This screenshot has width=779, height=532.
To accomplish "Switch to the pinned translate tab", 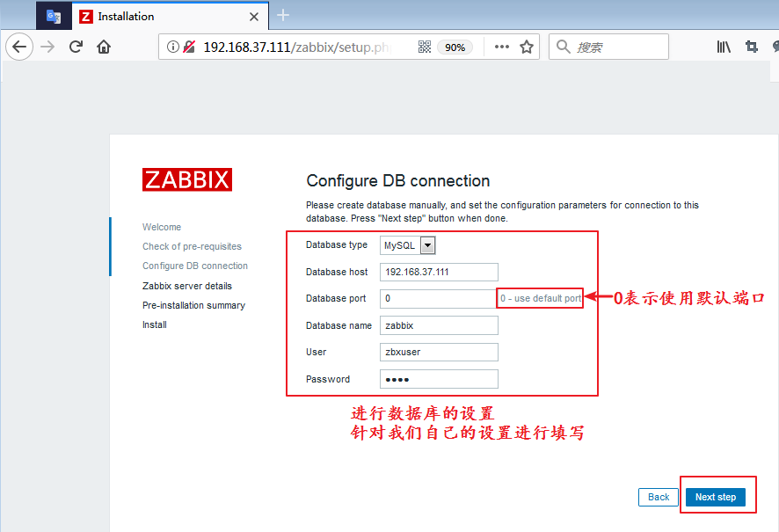I will pos(54,17).
